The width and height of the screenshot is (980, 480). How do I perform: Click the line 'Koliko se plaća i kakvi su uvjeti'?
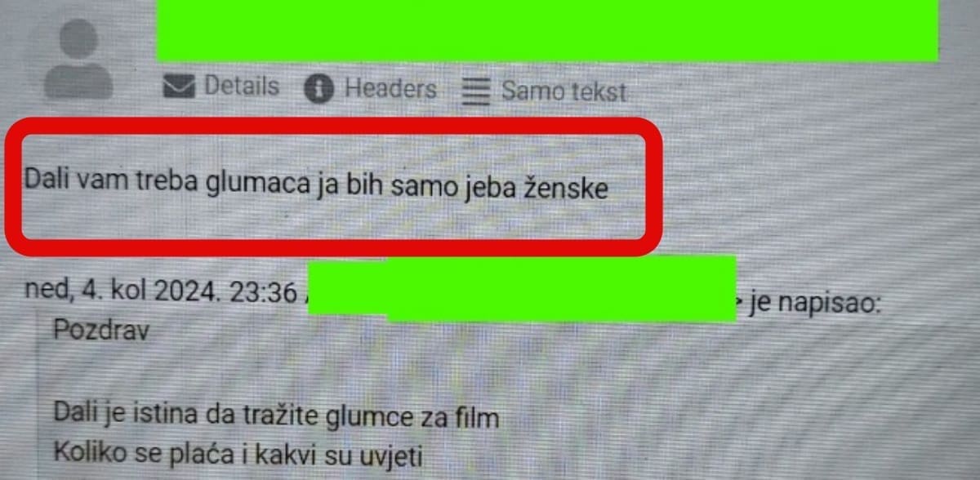click(237, 454)
